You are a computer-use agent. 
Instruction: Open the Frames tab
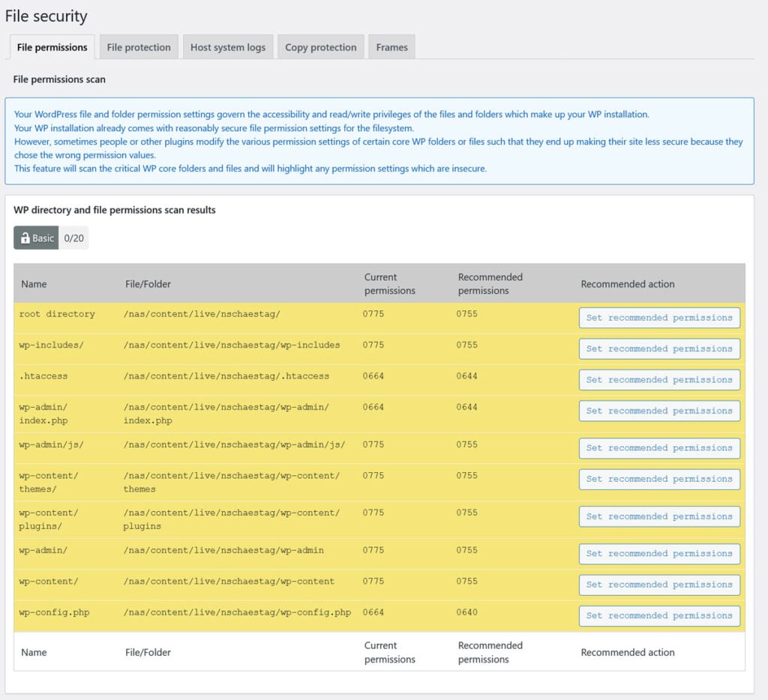pos(391,46)
